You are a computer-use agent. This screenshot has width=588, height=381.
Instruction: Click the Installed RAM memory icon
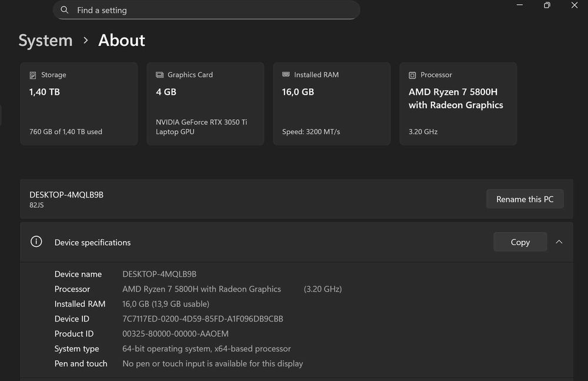point(286,75)
